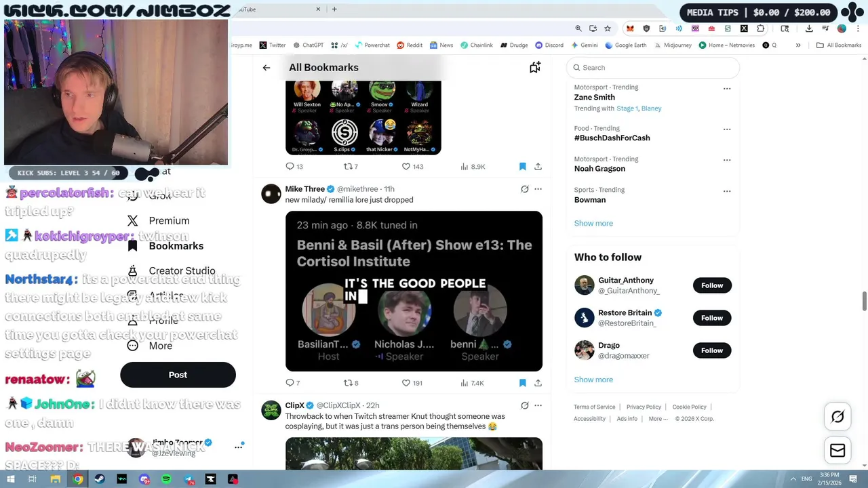Share Mike Three's post
This screenshot has width=868, height=488.
tap(538, 383)
